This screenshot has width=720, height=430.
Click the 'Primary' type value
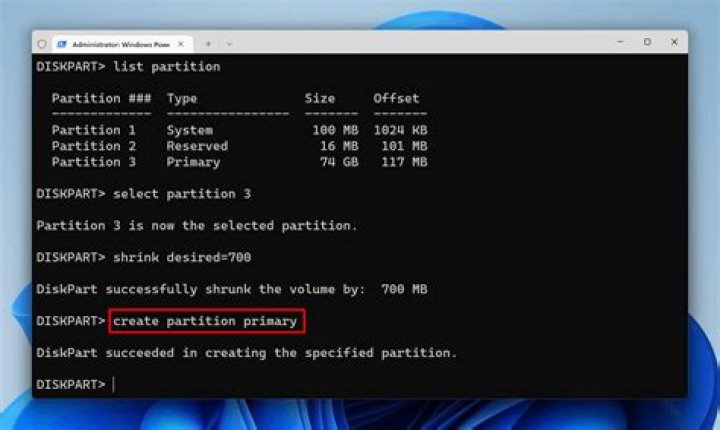coord(193,163)
